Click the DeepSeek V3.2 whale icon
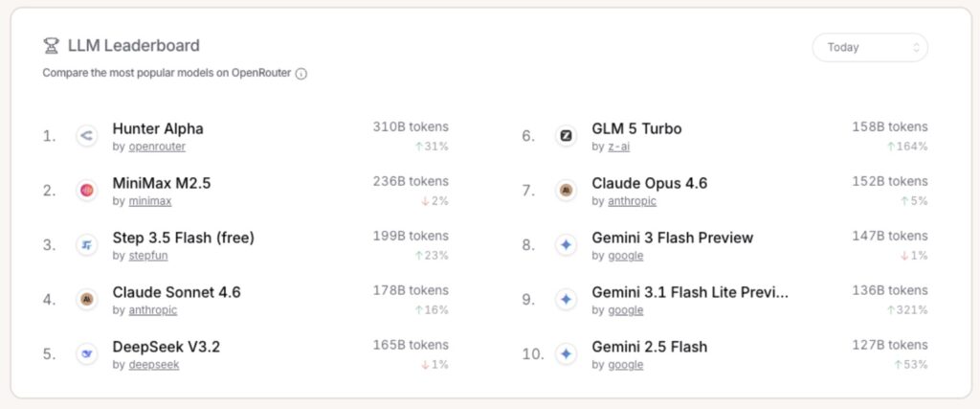 87,354
